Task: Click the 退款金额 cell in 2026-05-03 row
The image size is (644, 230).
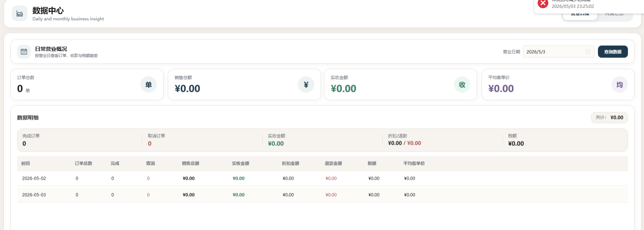Action: [331, 195]
